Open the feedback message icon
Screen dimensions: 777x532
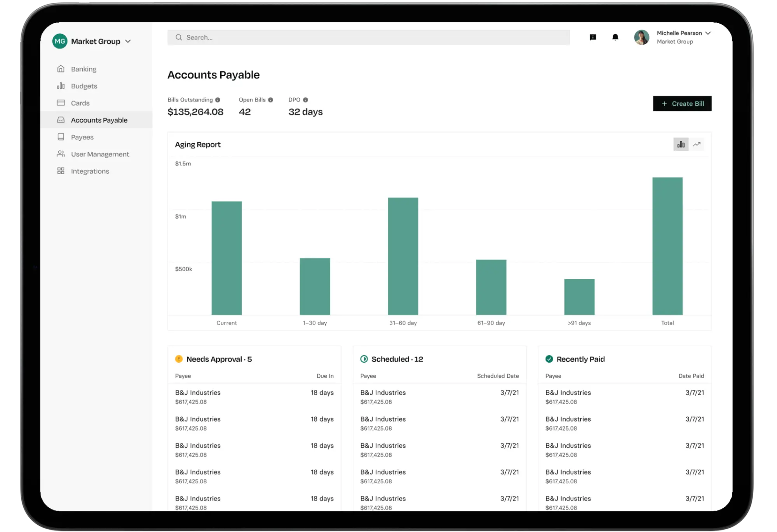tap(593, 37)
